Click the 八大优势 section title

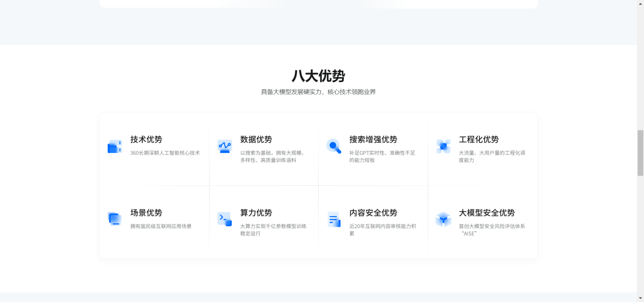318,76
